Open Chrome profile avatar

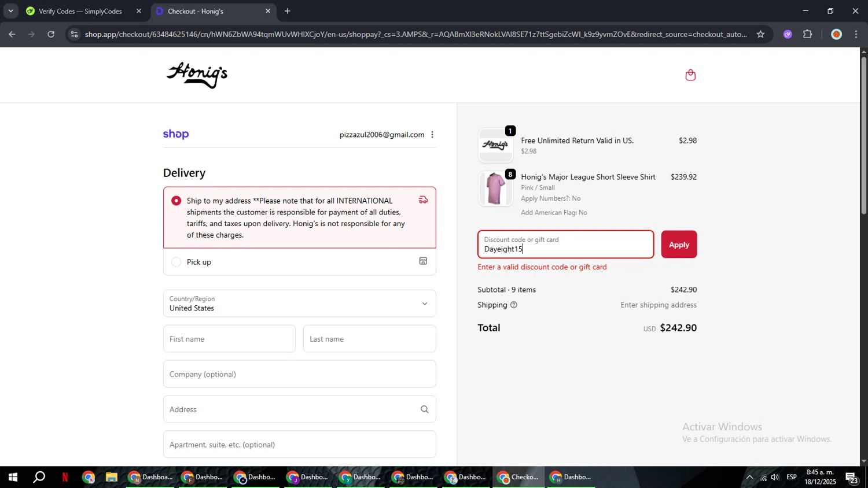(836, 34)
